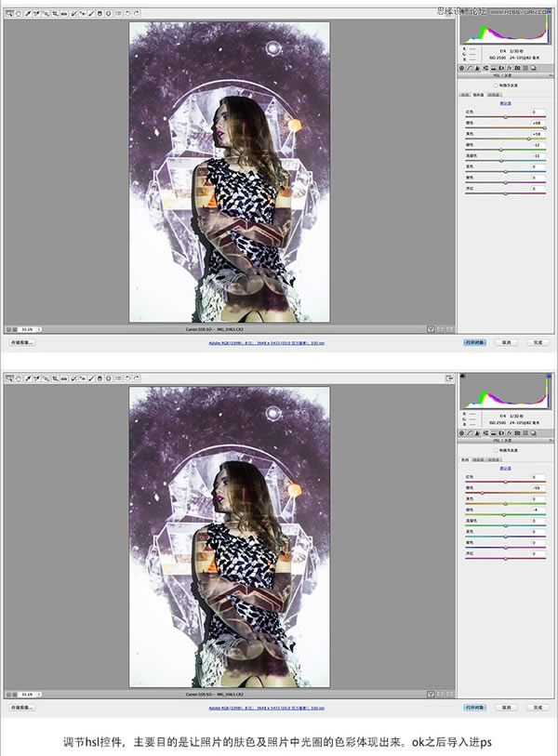
Task: Select Graduated Filter in upper window toolbar
Action: [100, 14]
